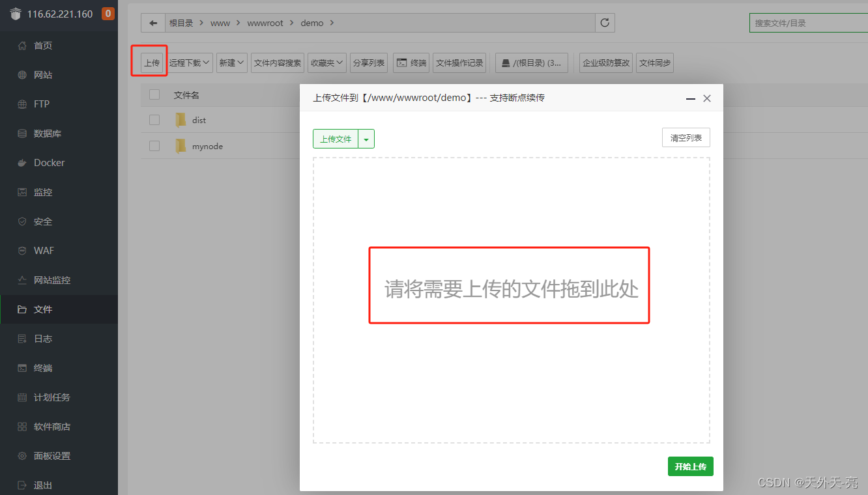Click the 文件内容搜索 button
Image resolution: width=868 pixels, height=495 pixels.
[x=278, y=63]
